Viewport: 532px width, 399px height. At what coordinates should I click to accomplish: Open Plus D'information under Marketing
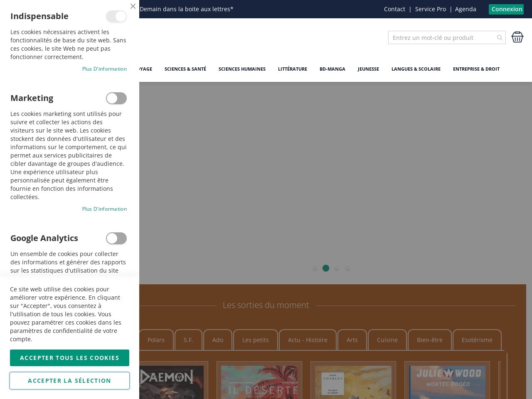[104, 209]
